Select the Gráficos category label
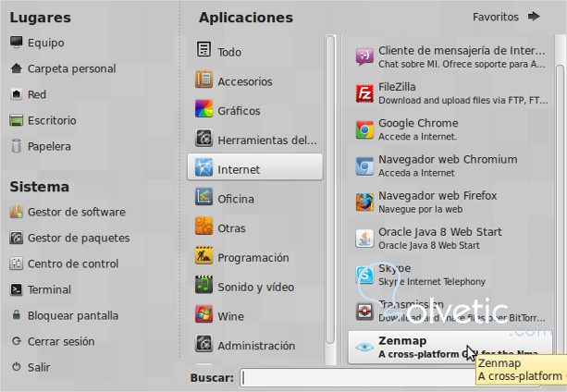 coord(239,111)
